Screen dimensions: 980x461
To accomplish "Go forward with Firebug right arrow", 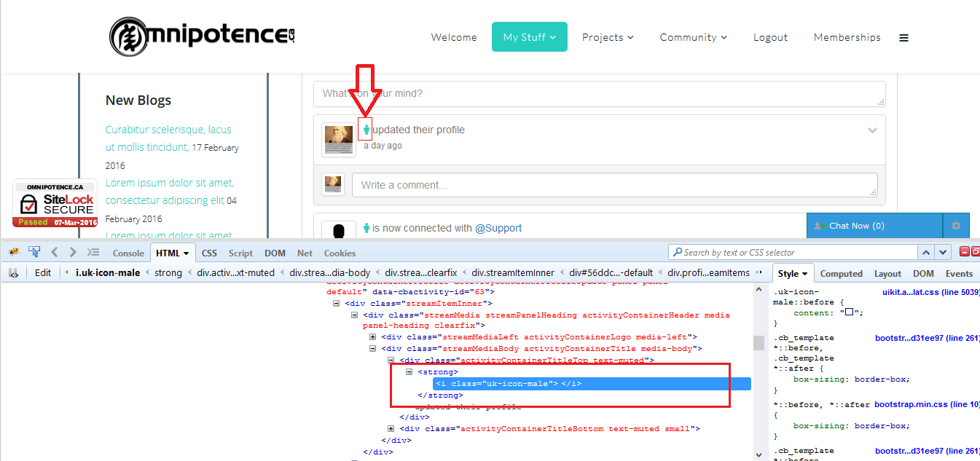I will (72, 252).
